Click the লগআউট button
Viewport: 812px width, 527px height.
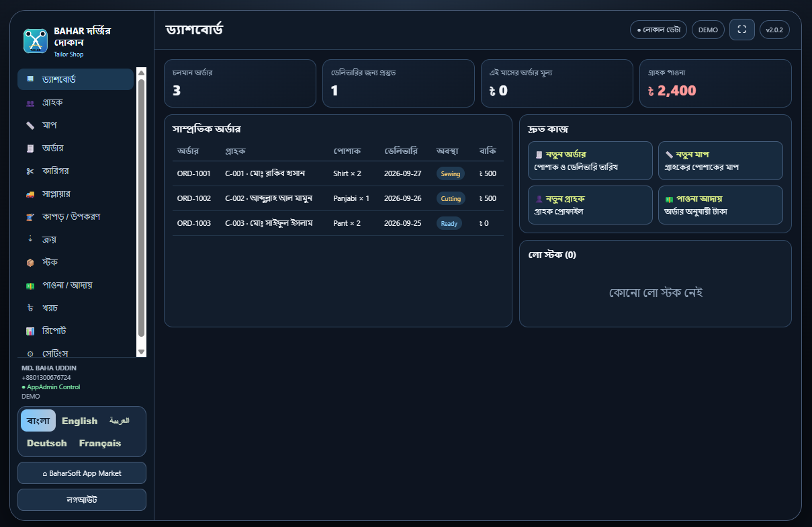coord(82,500)
